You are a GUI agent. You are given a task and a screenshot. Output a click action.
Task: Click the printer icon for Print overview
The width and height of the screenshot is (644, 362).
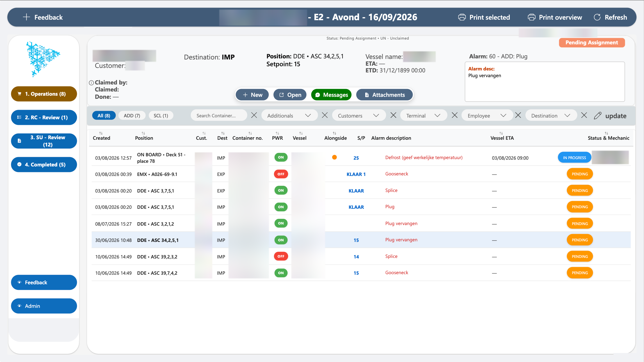tap(531, 17)
